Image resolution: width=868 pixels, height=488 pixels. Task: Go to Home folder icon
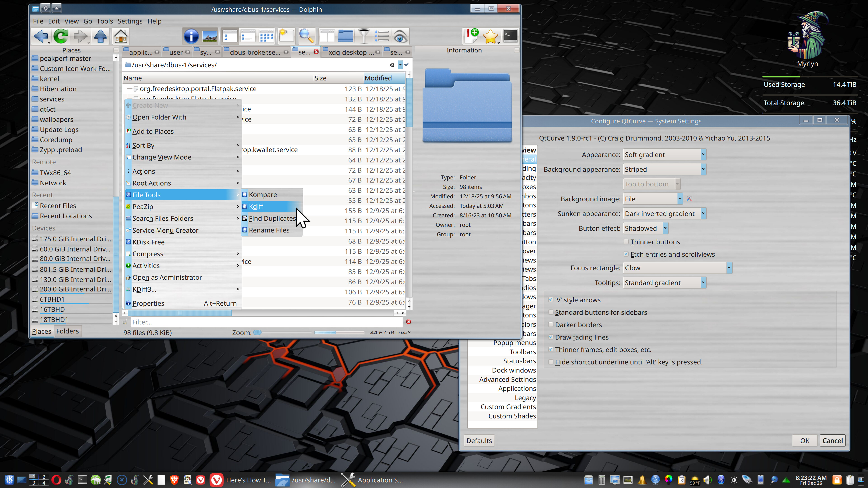(120, 36)
